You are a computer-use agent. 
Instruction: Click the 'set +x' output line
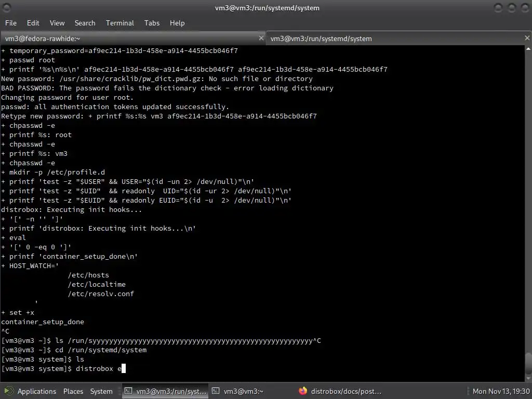pos(18,312)
